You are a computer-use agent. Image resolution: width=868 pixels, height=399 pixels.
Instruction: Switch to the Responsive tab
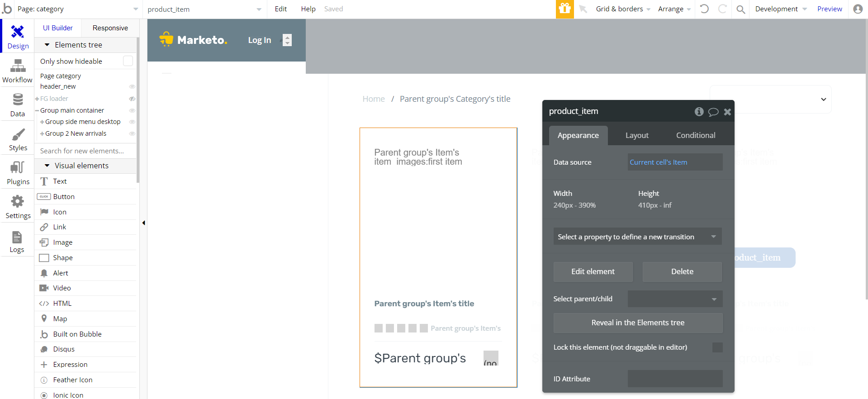click(x=110, y=28)
